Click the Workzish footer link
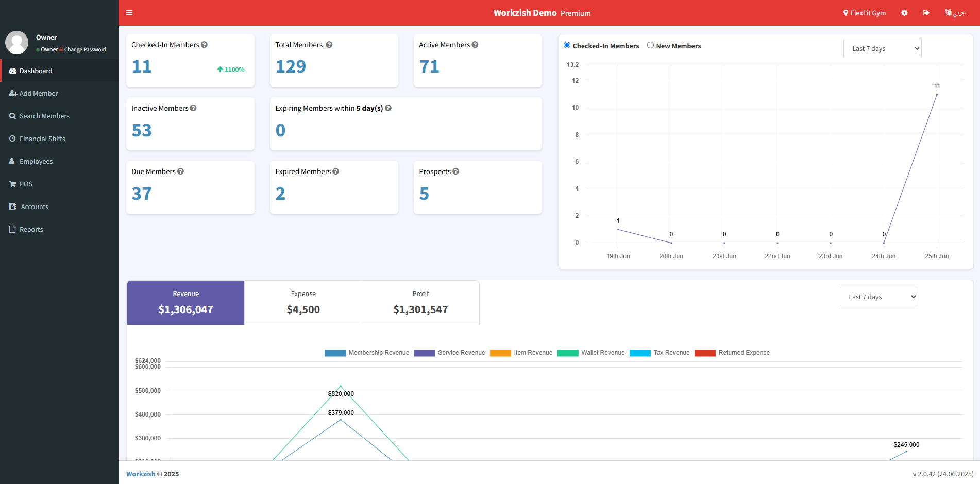This screenshot has height=484, width=980. [x=141, y=474]
